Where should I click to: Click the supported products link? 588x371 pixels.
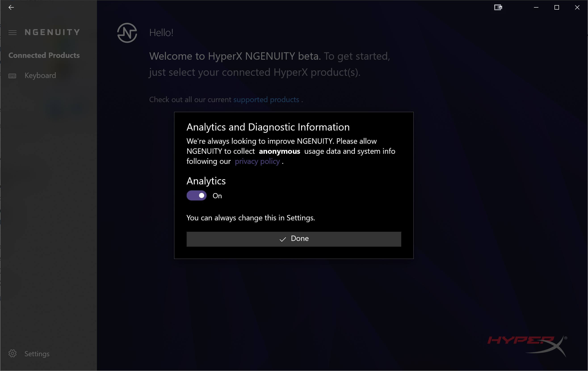click(x=266, y=100)
